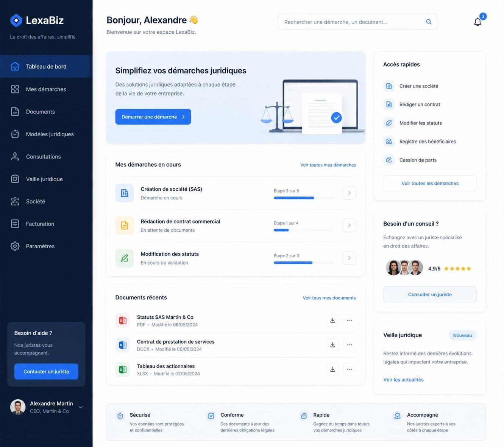
Task: Click the Sécurisé shield icon
Action: pos(120,416)
